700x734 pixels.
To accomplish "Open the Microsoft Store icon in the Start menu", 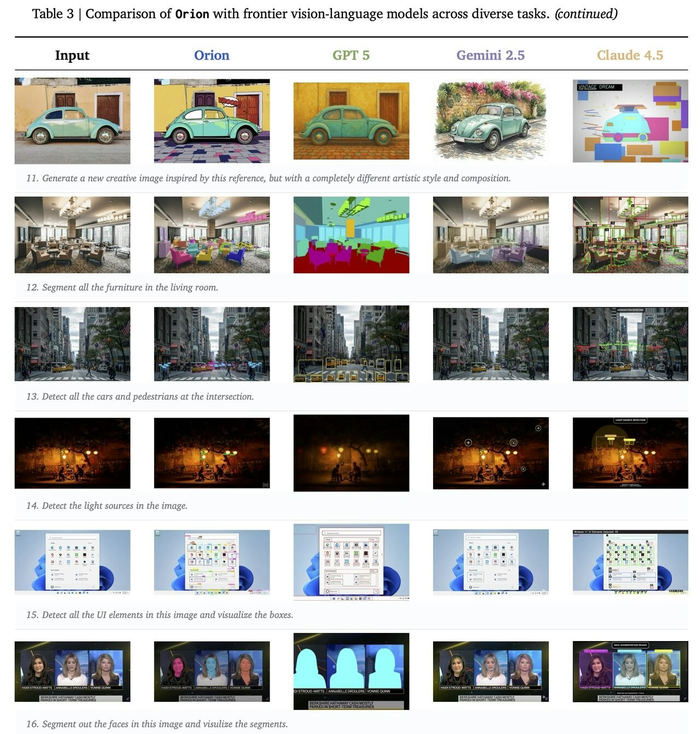I will tap(77, 548).
